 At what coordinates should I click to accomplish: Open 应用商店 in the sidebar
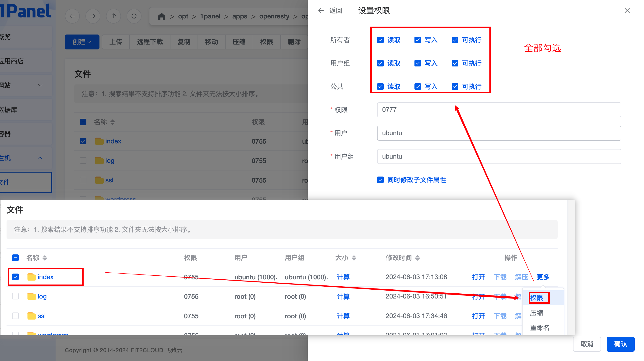click(26, 61)
